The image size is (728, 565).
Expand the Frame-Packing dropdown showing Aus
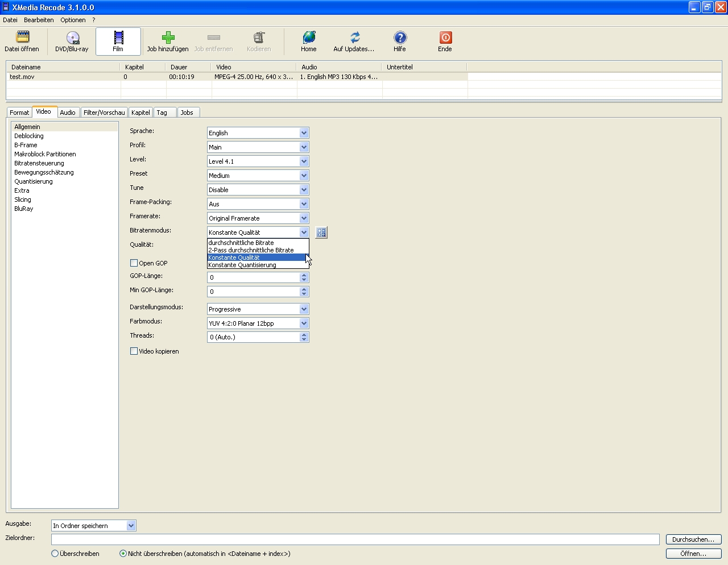pyautogui.click(x=258, y=204)
